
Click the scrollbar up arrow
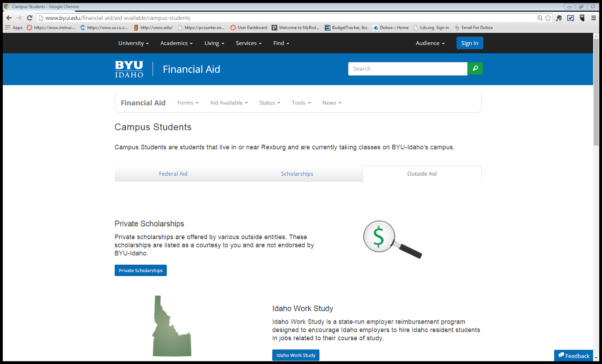[596, 36]
